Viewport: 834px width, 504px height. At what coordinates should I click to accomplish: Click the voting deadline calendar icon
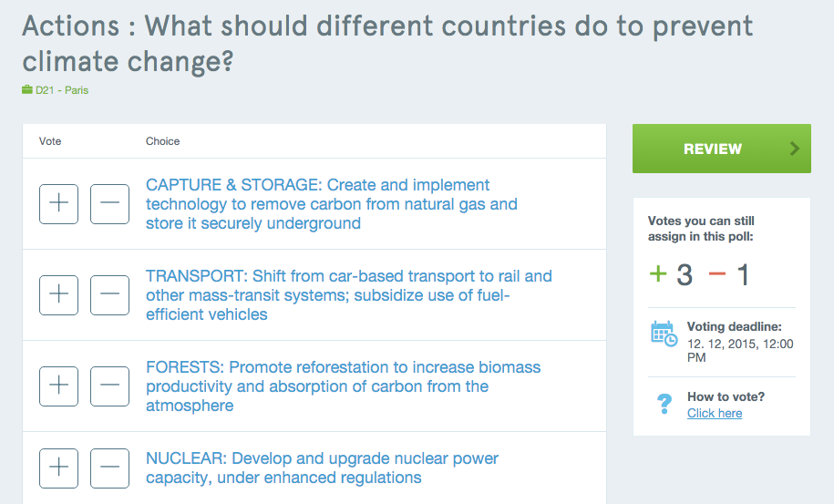[664, 334]
